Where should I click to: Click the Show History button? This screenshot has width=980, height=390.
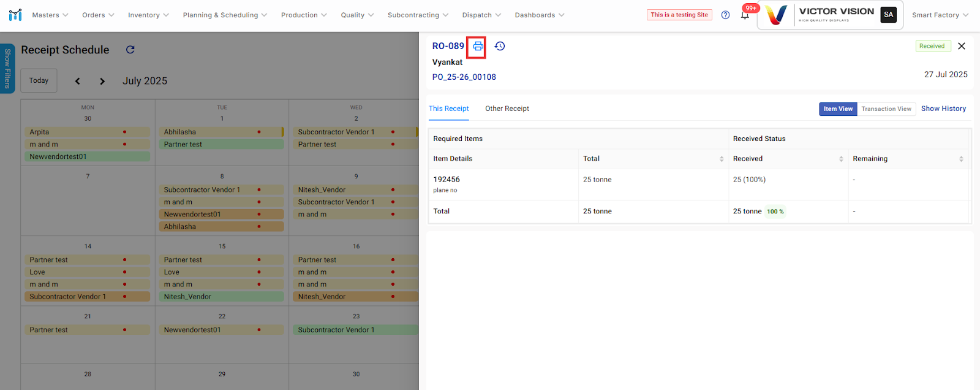pos(943,109)
